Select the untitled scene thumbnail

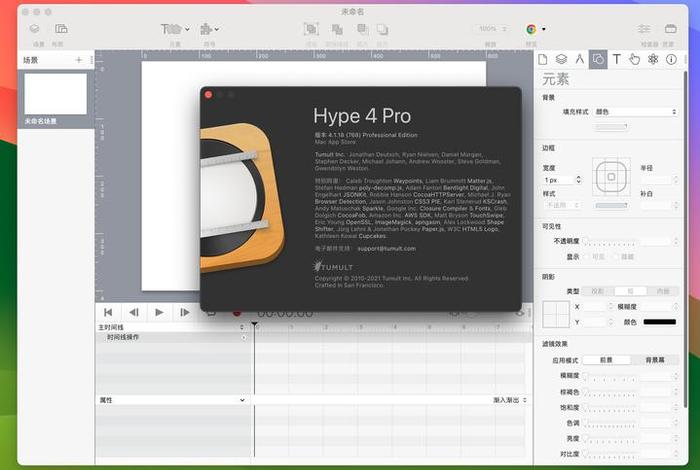pos(55,94)
